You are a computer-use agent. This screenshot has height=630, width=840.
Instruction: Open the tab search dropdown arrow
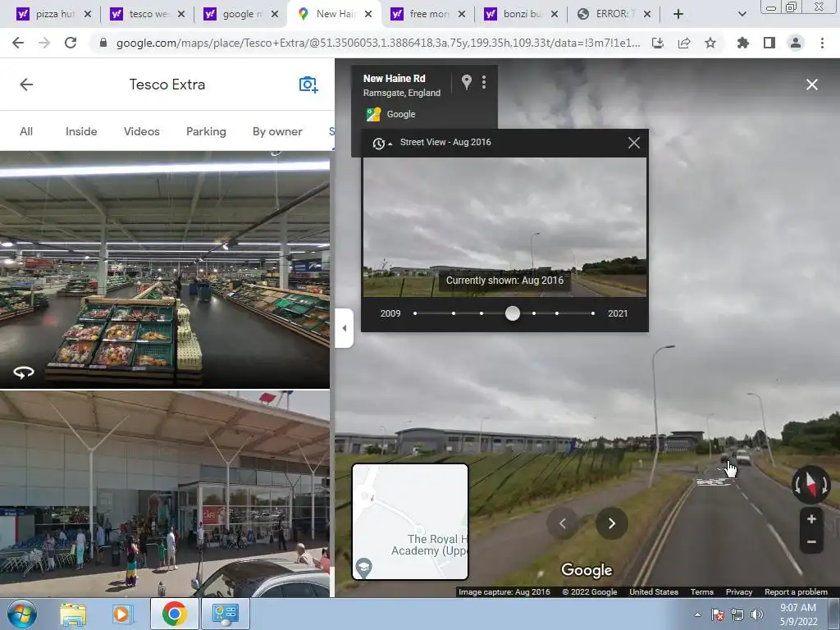click(x=742, y=14)
